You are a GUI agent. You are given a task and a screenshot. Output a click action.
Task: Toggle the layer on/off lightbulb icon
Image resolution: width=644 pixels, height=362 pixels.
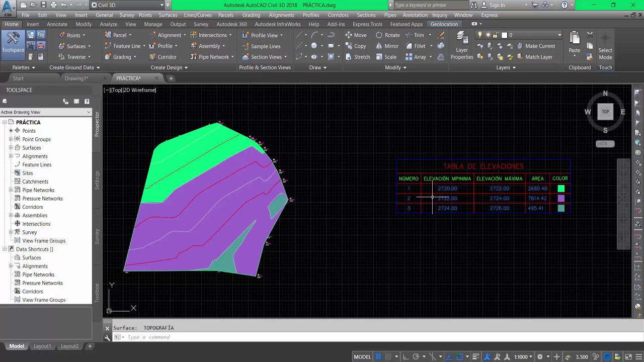click(480, 35)
